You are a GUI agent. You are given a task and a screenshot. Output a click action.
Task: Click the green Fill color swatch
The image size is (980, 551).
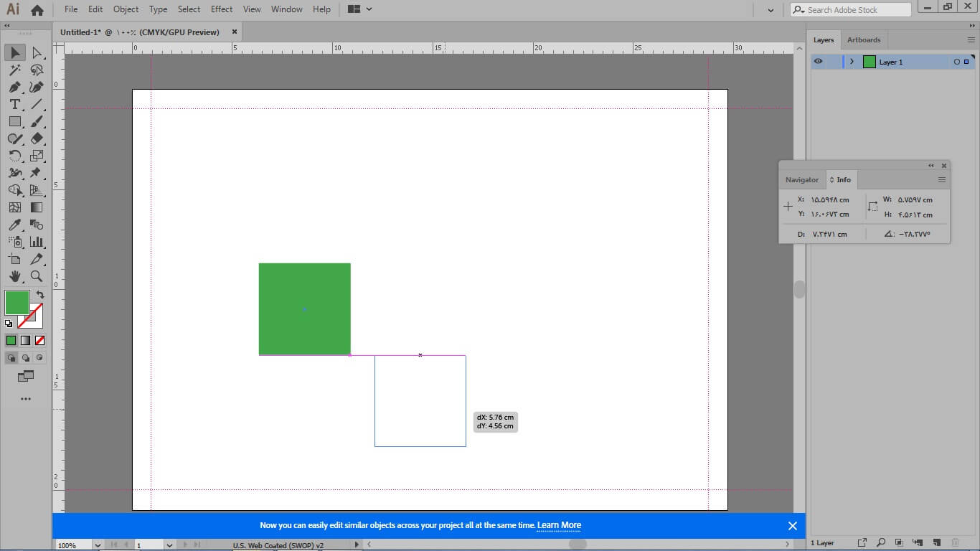coord(17,303)
